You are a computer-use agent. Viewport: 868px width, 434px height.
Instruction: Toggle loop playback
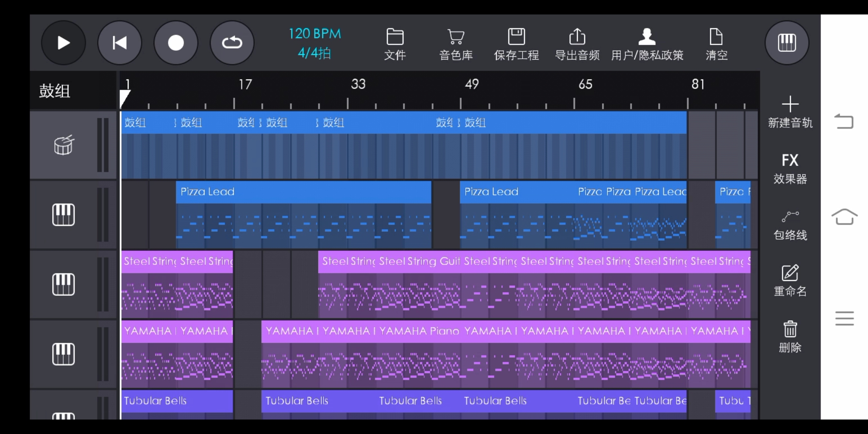[x=232, y=43]
